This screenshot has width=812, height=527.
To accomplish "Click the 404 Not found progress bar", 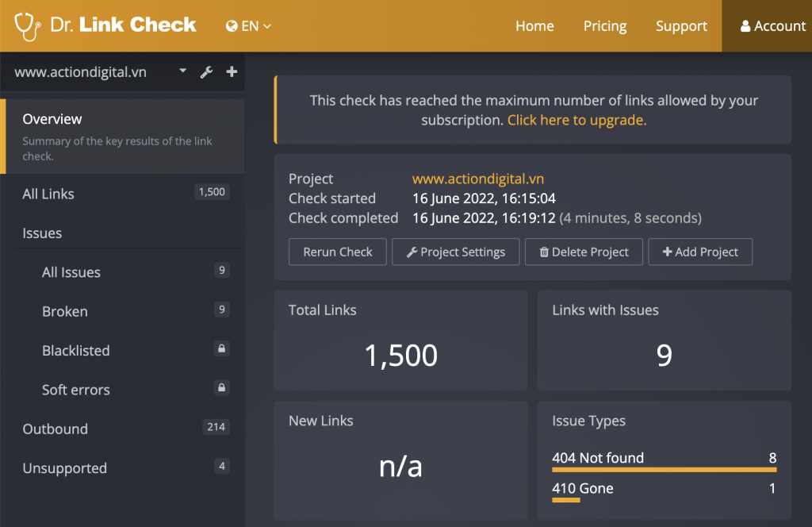I will click(x=665, y=470).
